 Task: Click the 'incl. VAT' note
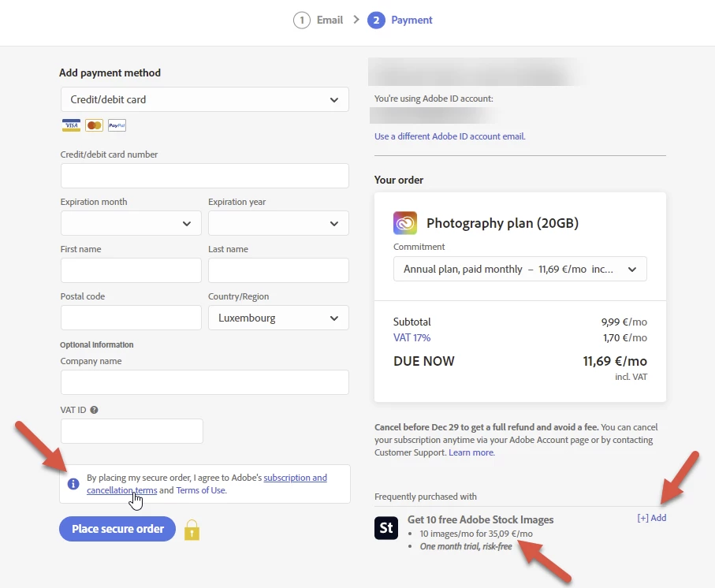[631, 377]
